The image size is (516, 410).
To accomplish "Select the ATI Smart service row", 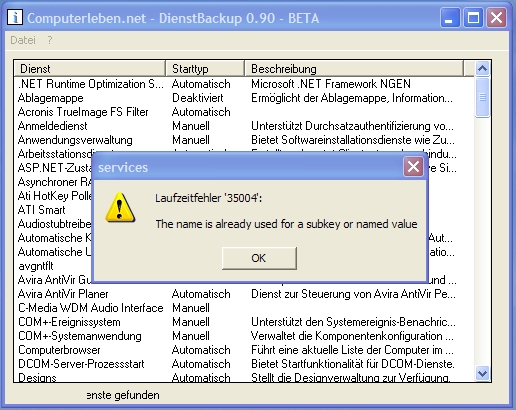I will (41, 210).
